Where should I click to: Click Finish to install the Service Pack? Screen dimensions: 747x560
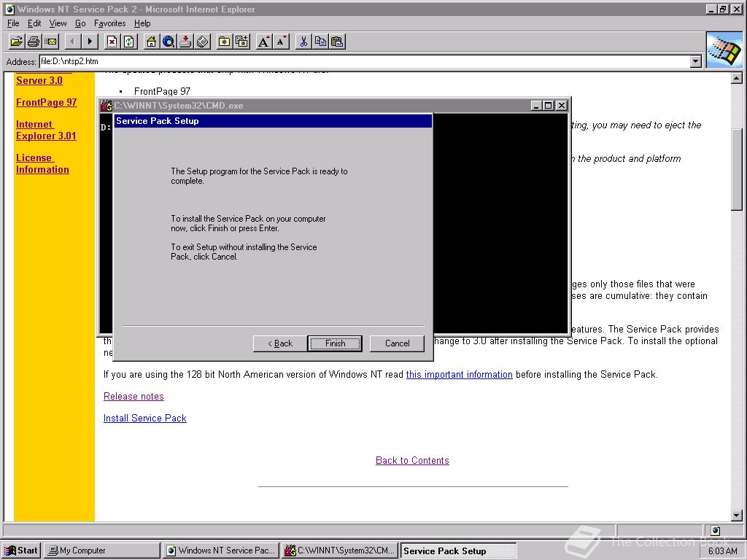point(335,343)
